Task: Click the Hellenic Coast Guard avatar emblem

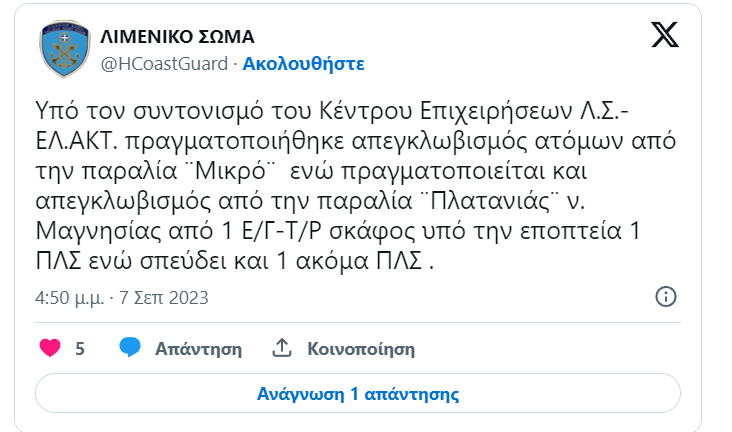Action: click(64, 49)
